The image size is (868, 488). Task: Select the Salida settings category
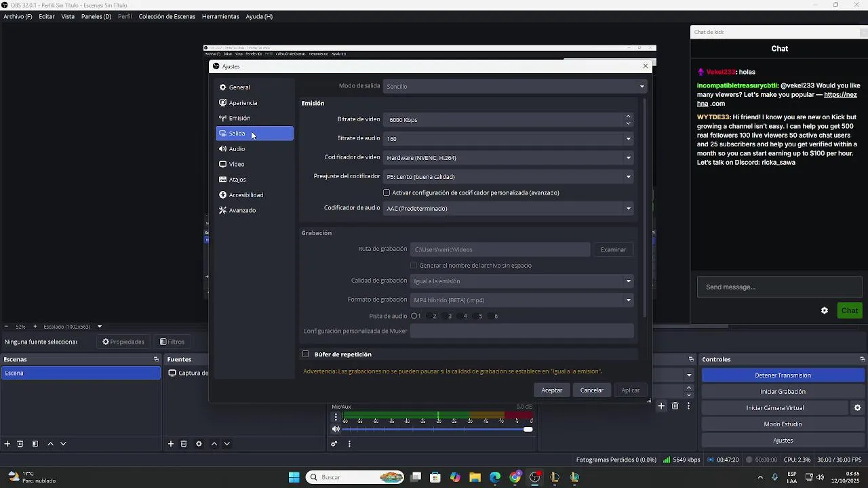point(254,134)
